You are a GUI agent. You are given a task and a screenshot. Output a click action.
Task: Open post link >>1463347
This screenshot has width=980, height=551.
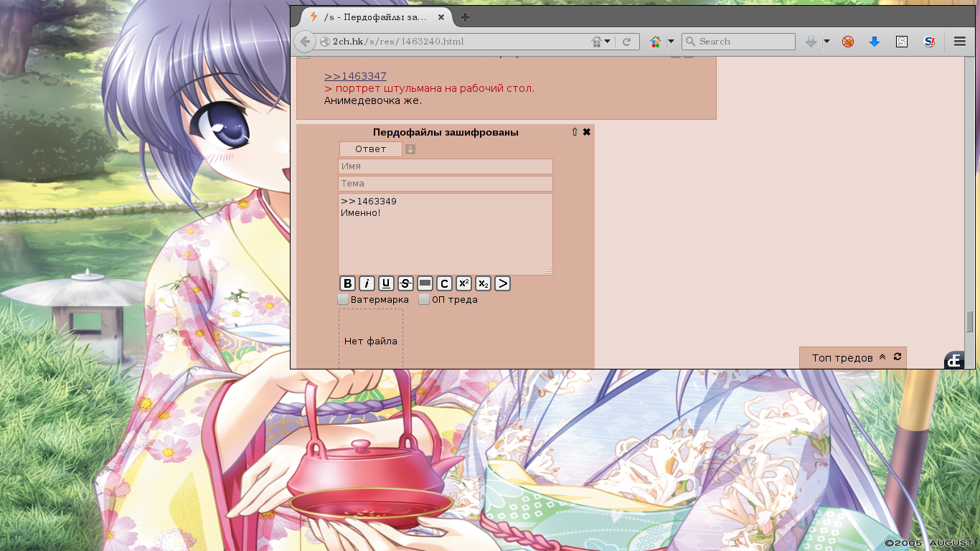click(x=355, y=76)
